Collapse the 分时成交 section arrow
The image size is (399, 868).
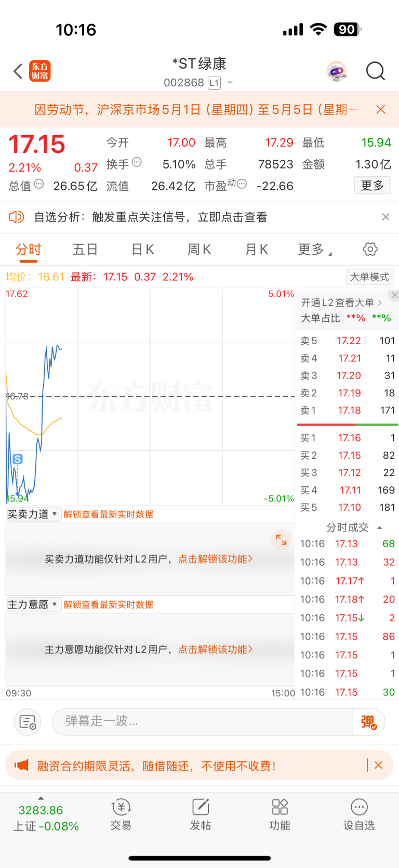pos(380,527)
